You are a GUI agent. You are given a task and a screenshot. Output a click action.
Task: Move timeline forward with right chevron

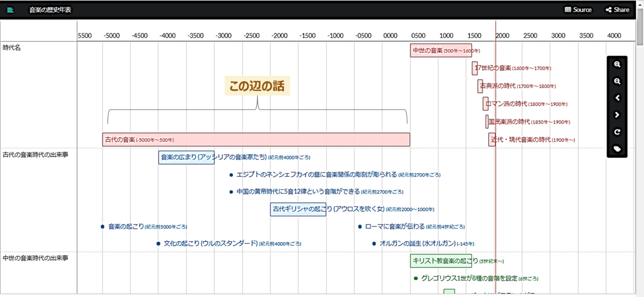coord(617,114)
